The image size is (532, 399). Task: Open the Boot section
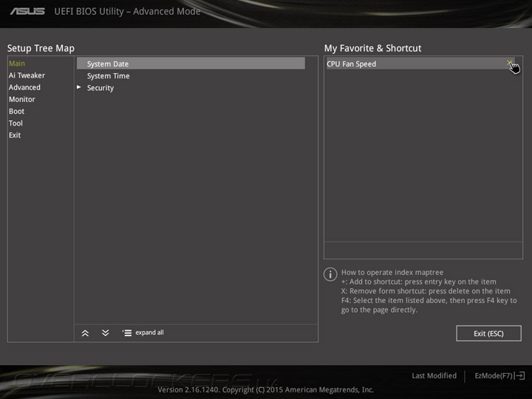[16, 112]
